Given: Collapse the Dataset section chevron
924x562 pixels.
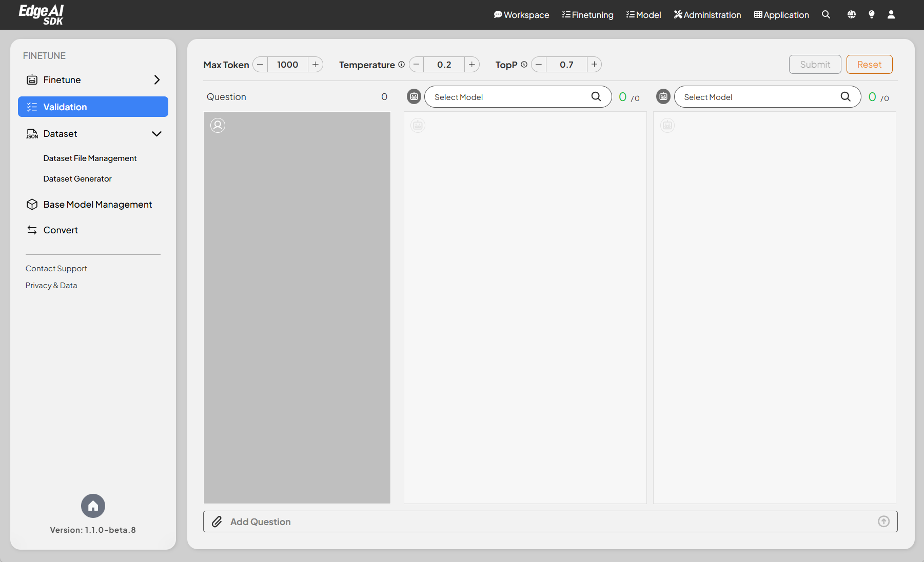Looking at the screenshot, I should click(157, 134).
